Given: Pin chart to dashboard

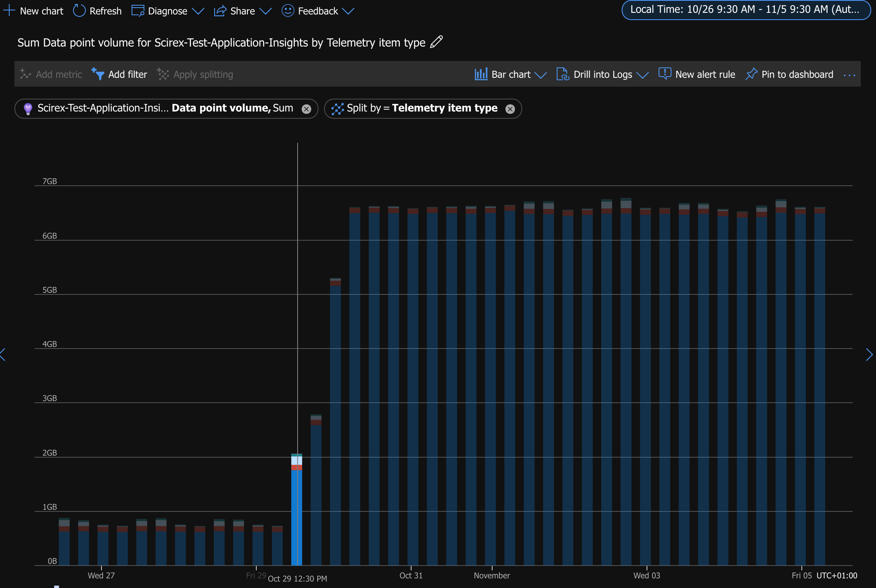Looking at the screenshot, I should pos(789,74).
